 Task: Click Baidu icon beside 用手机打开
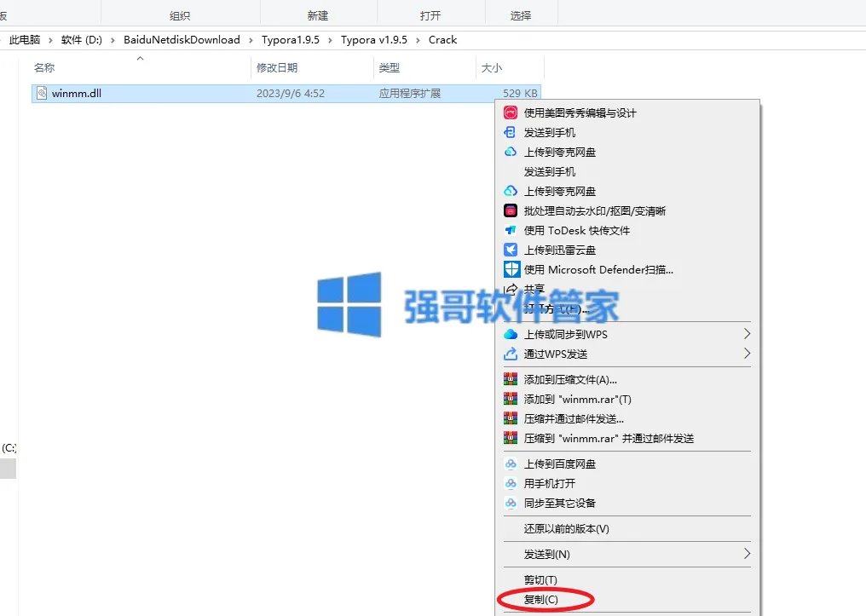511,483
